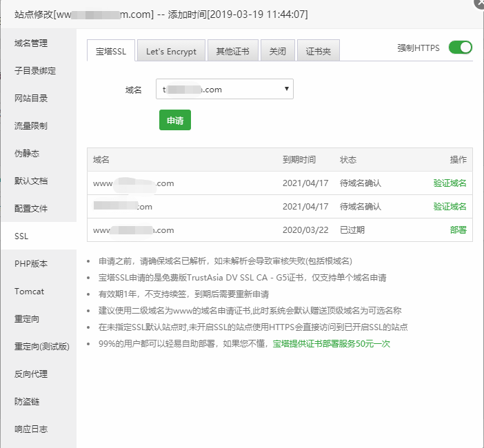The width and height of the screenshot is (484, 448).
Task: Open the 域名 dropdown selector
Action: click(225, 89)
